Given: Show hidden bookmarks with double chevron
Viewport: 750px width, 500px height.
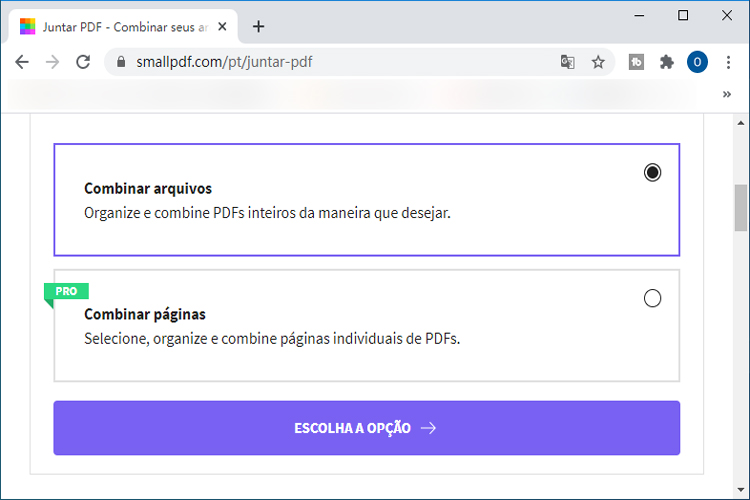Looking at the screenshot, I should click(727, 94).
